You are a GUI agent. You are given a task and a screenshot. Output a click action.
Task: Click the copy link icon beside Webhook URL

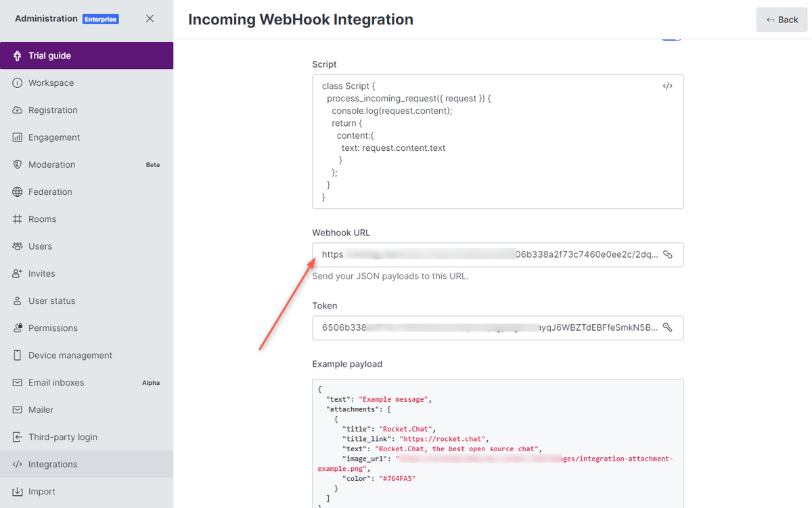[x=669, y=254]
